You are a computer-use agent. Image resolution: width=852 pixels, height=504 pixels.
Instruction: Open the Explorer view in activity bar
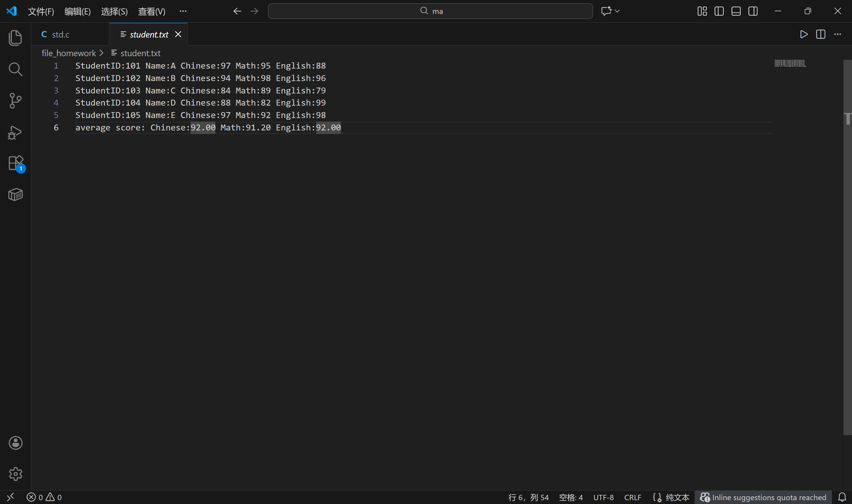[x=15, y=37]
